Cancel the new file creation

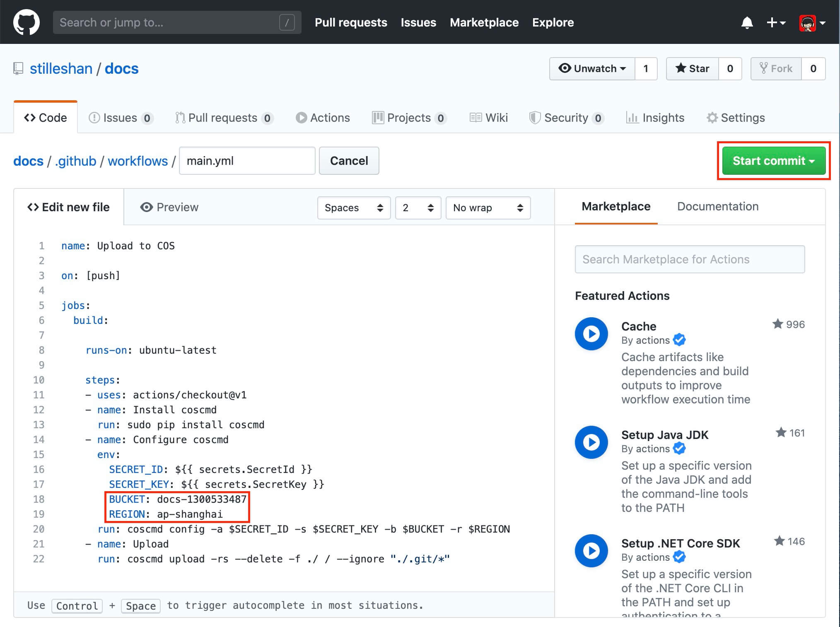349,161
